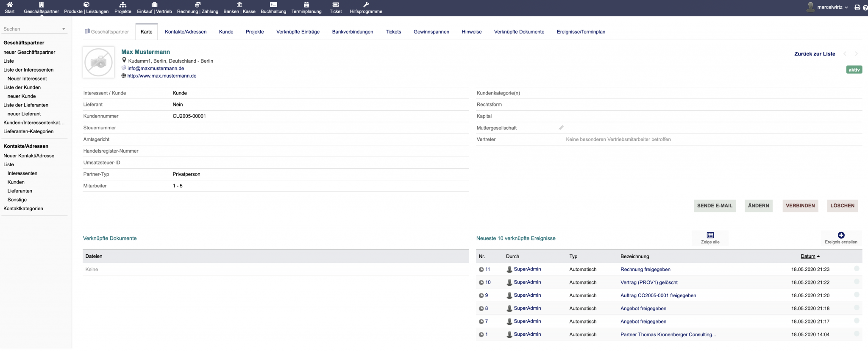Open the Hinweise tab
This screenshot has height=351, width=868.
coord(472,32)
